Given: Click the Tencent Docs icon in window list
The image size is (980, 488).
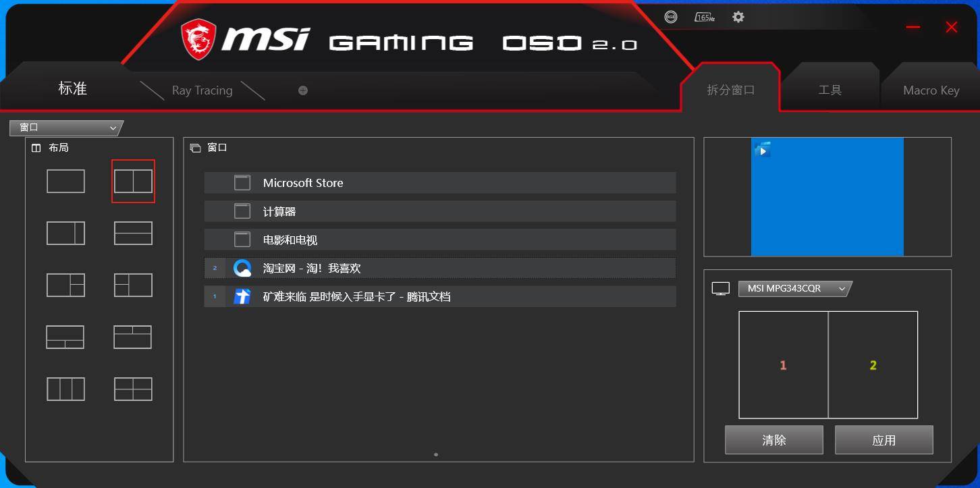Looking at the screenshot, I should pos(242,296).
